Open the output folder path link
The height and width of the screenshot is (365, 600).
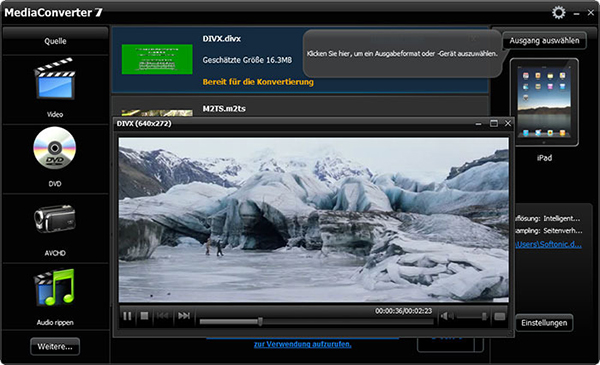pyautogui.click(x=548, y=244)
